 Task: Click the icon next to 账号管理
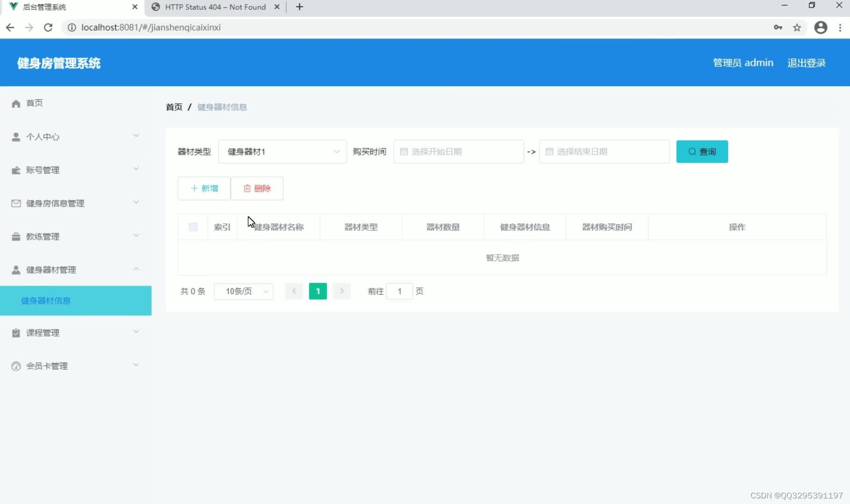16,170
